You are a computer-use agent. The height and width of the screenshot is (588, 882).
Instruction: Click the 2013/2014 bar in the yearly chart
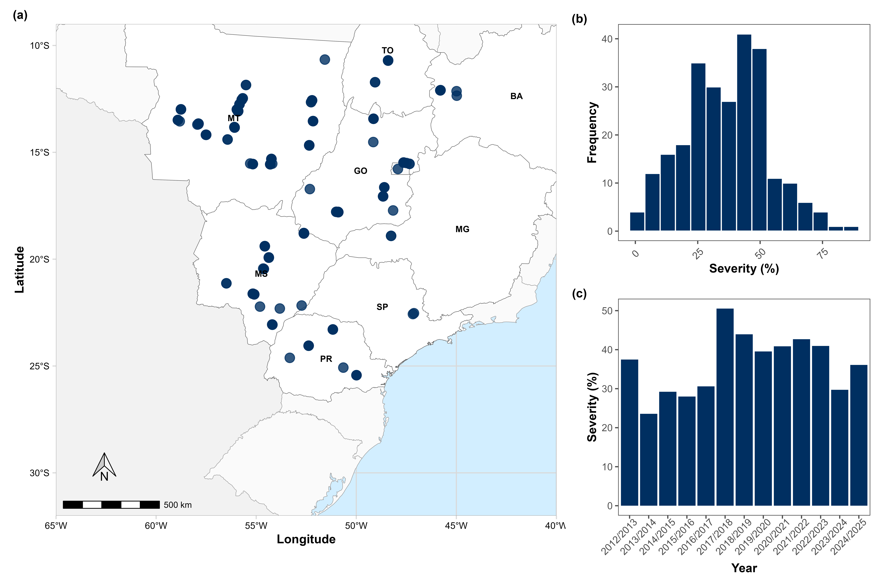(x=649, y=460)
